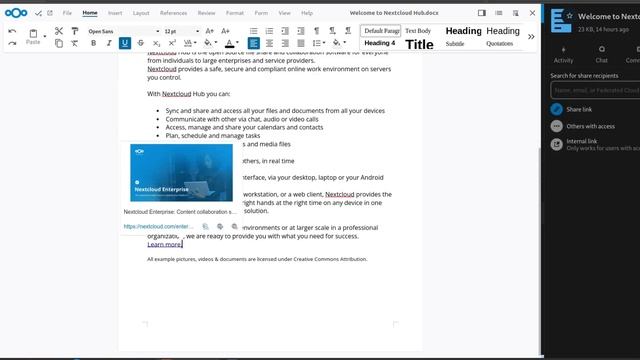Apply Title style
This screenshot has height=360, width=640.
[x=419, y=44]
